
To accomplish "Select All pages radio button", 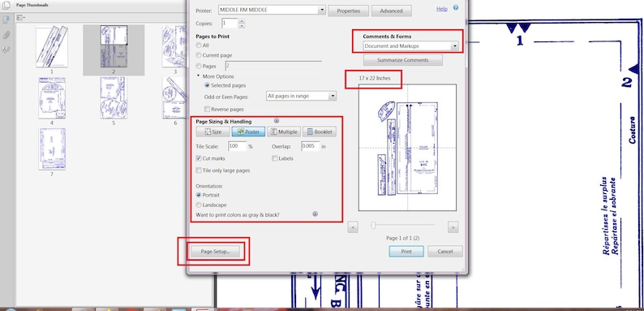I will pos(199,45).
